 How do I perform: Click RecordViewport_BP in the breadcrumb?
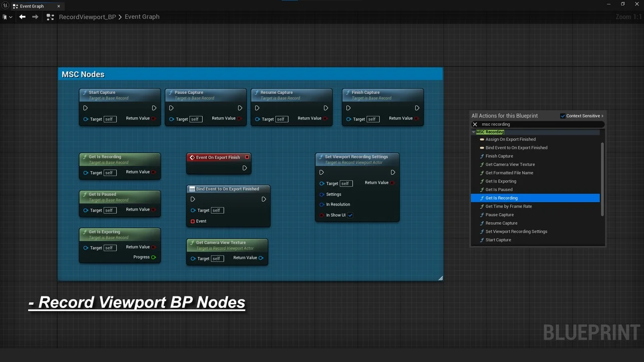pyautogui.click(x=87, y=17)
